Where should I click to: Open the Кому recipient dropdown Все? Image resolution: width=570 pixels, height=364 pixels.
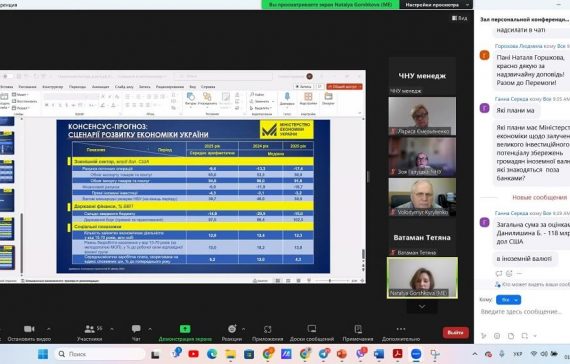[508, 300]
